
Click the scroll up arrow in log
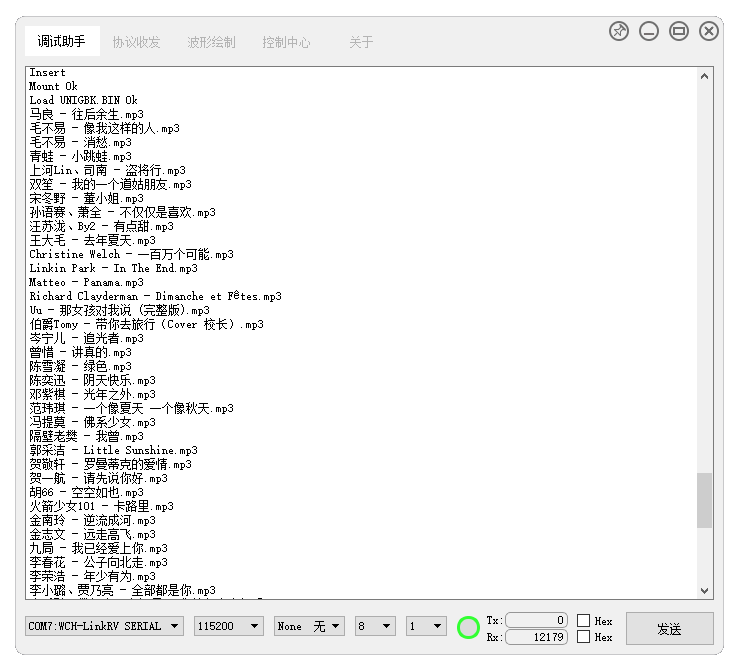click(705, 76)
